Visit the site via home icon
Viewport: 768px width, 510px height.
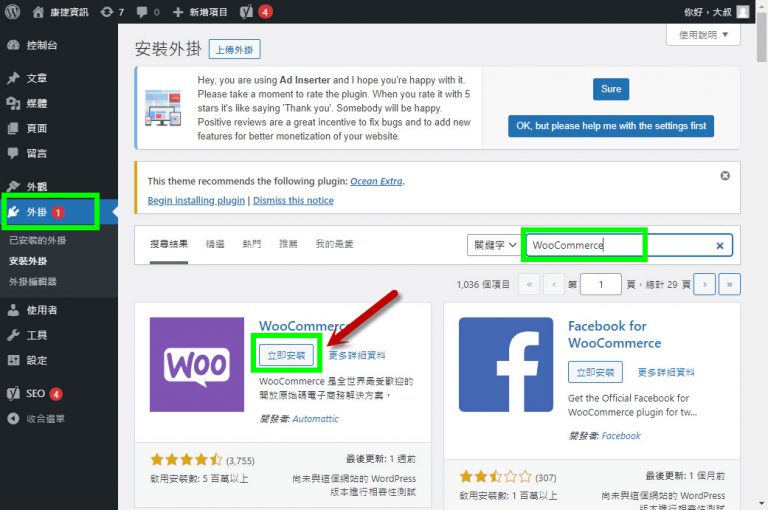[38, 12]
